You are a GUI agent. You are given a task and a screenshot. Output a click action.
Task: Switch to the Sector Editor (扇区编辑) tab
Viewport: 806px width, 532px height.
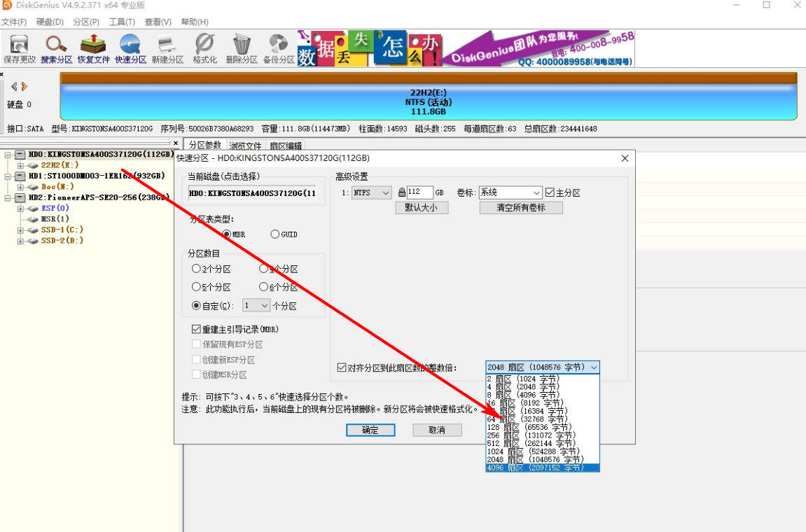coord(286,146)
